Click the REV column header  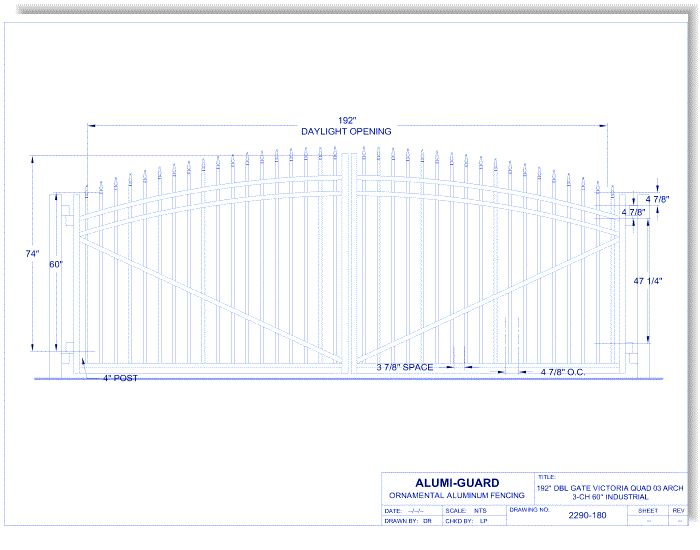point(679,511)
